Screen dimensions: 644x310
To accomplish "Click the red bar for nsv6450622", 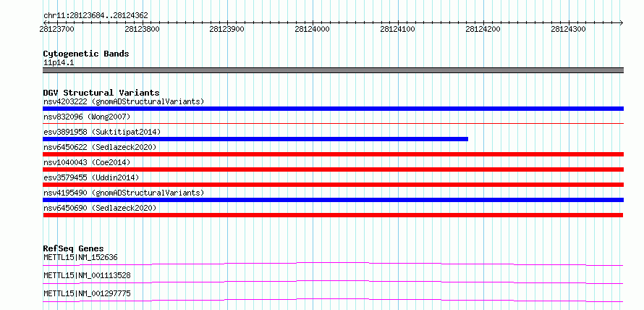I will coord(333,154).
